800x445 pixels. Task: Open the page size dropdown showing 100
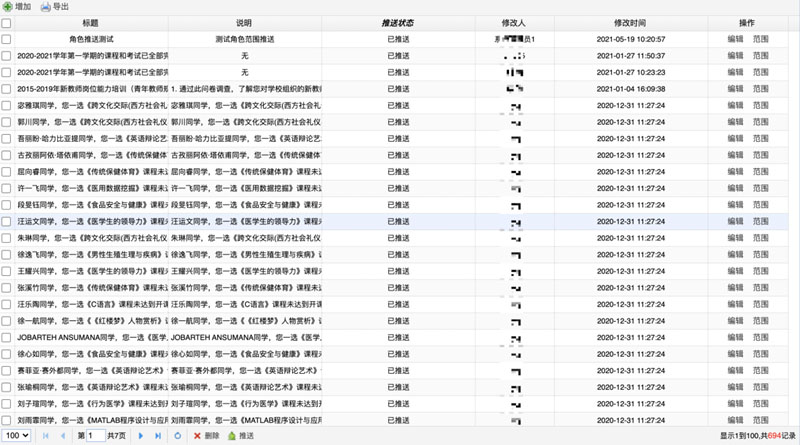coord(16,436)
